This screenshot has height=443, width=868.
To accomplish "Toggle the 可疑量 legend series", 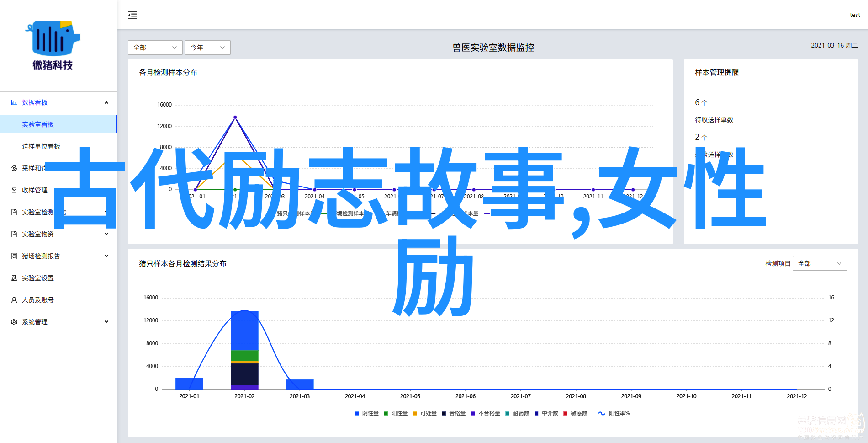I will click(x=424, y=413).
